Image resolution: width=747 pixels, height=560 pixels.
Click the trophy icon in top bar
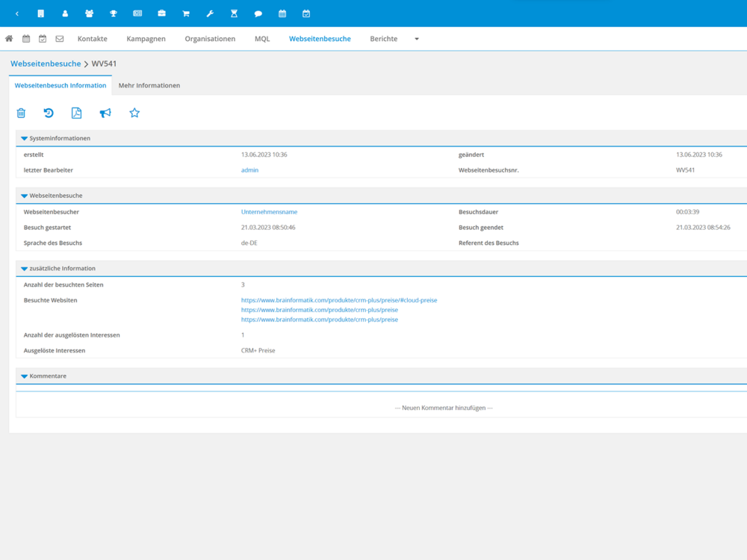[114, 13]
